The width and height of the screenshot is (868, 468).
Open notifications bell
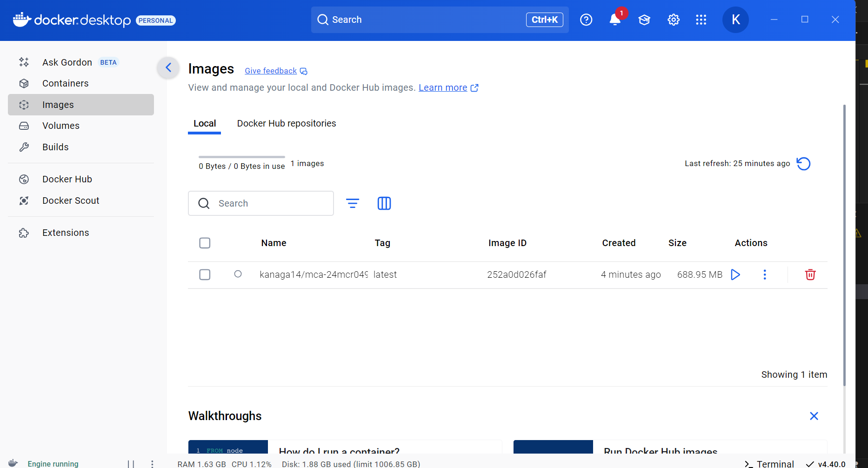point(615,20)
